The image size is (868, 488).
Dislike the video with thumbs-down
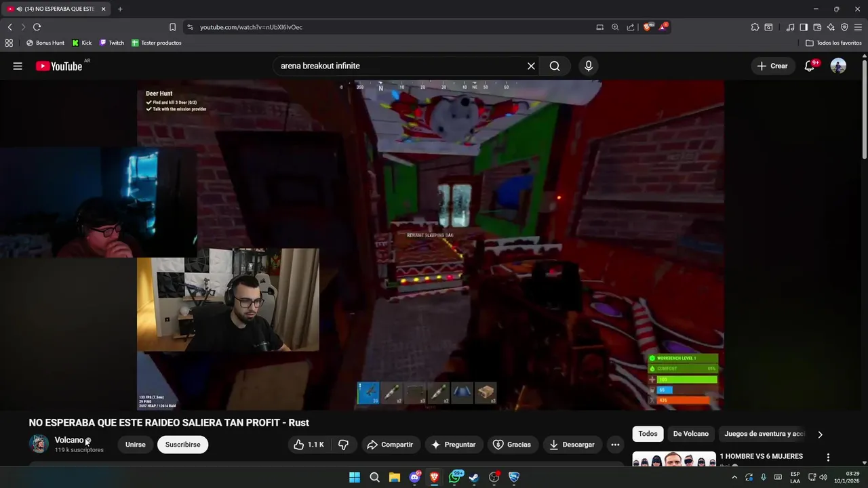coord(344,445)
